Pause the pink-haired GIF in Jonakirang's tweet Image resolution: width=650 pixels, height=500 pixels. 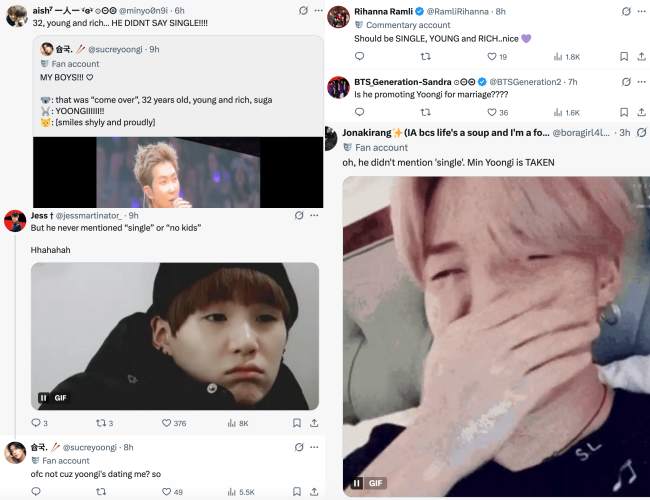(x=357, y=483)
